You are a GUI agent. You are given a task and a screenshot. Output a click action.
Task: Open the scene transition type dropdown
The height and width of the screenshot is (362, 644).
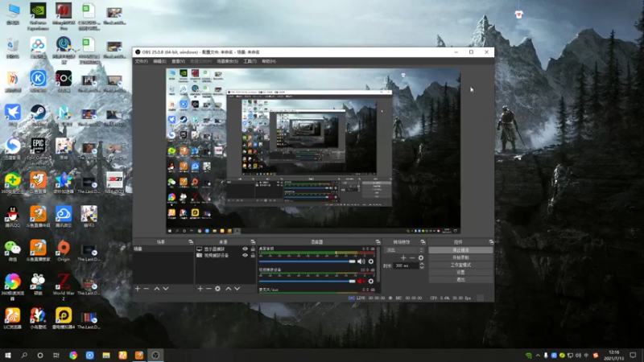click(x=404, y=250)
